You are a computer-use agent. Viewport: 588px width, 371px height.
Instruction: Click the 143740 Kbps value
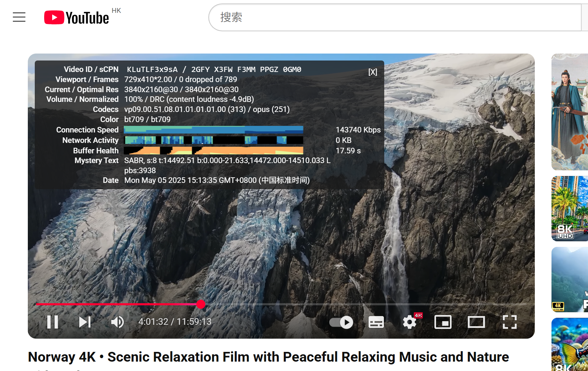coord(358,130)
